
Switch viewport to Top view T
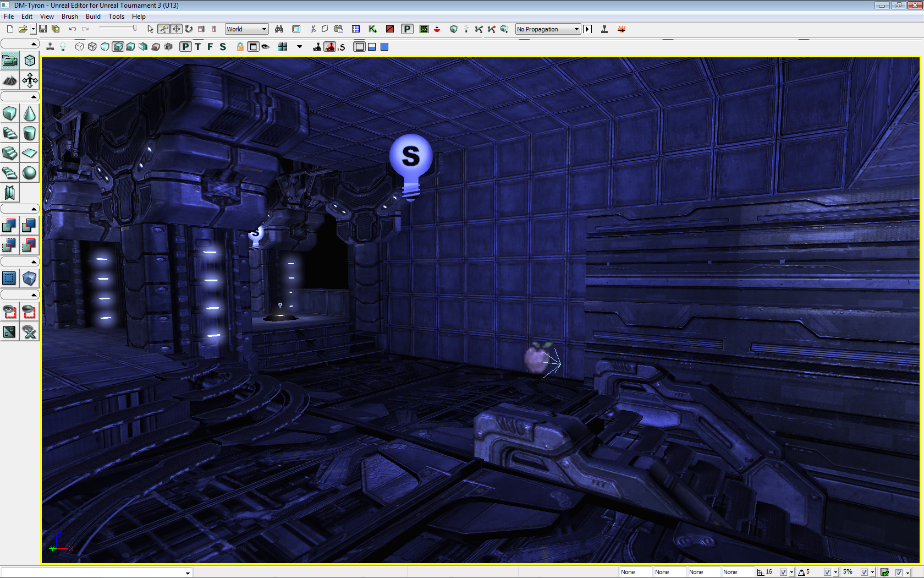[198, 47]
